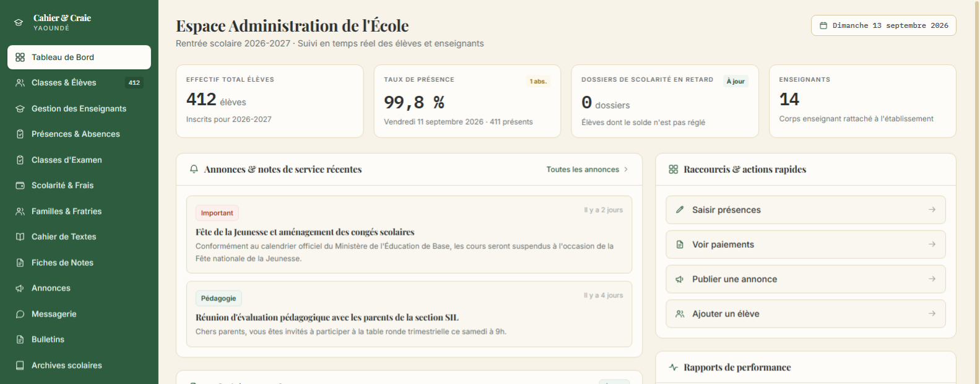Click the chevron next to Toutes les annonces
Viewport: 980px width, 384px height.
[626, 169]
